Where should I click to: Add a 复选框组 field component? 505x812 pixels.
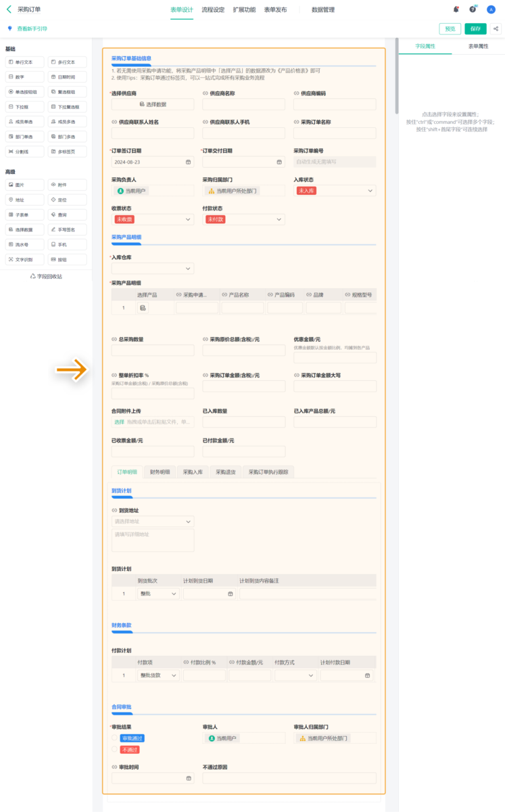[x=68, y=91]
